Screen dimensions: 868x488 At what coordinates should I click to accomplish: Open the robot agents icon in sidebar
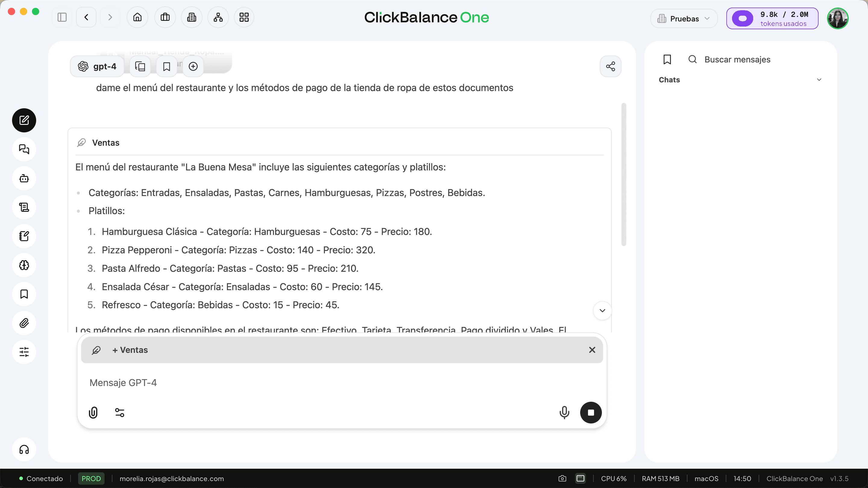pyautogui.click(x=24, y=179)
